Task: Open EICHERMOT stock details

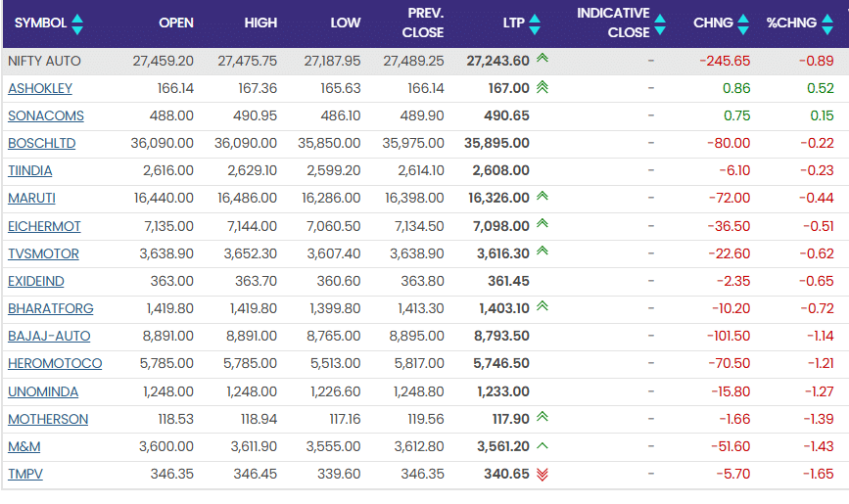Action: click(x=44, y=226)
